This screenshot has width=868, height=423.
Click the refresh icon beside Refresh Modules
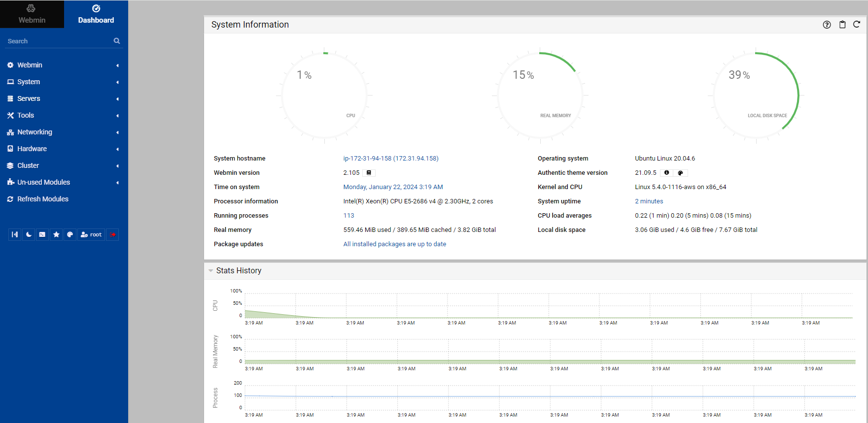[x=10, y=199]
